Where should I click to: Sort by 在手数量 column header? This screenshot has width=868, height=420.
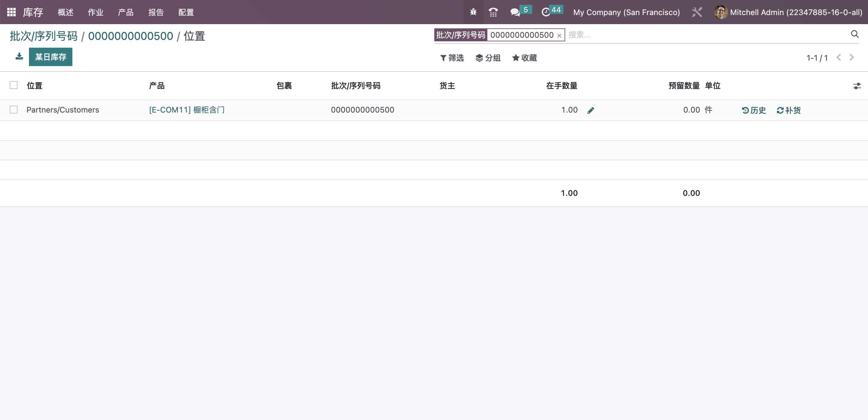click(562, 86)
